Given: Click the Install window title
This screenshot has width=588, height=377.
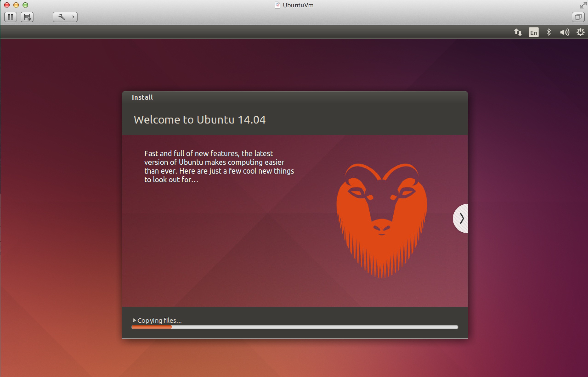Looking at the screenshot, I should (142, 97).
